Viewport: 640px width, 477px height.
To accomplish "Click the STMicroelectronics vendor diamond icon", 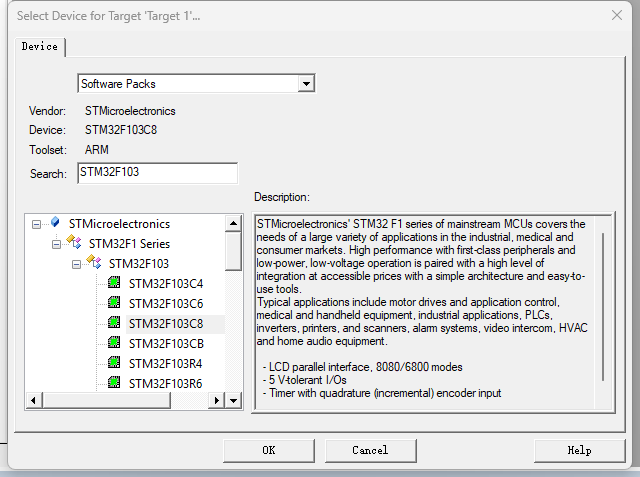I will tap(55, 222).
